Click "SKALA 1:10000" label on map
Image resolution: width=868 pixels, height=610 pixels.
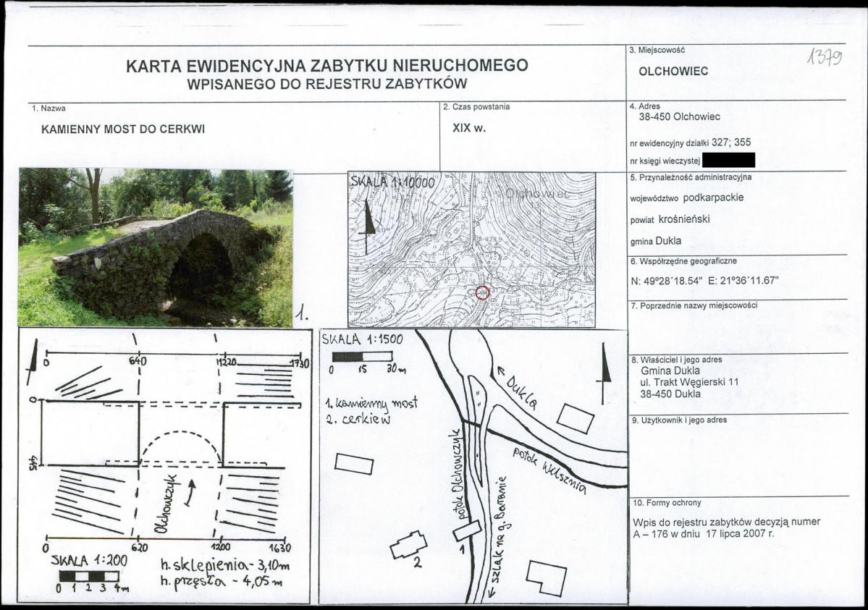(392, 182)
